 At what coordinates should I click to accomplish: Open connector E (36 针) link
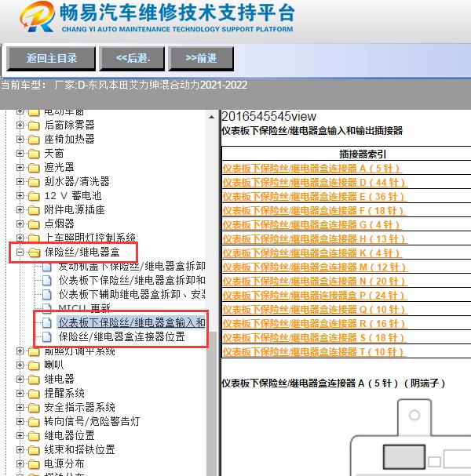point(314,196)
